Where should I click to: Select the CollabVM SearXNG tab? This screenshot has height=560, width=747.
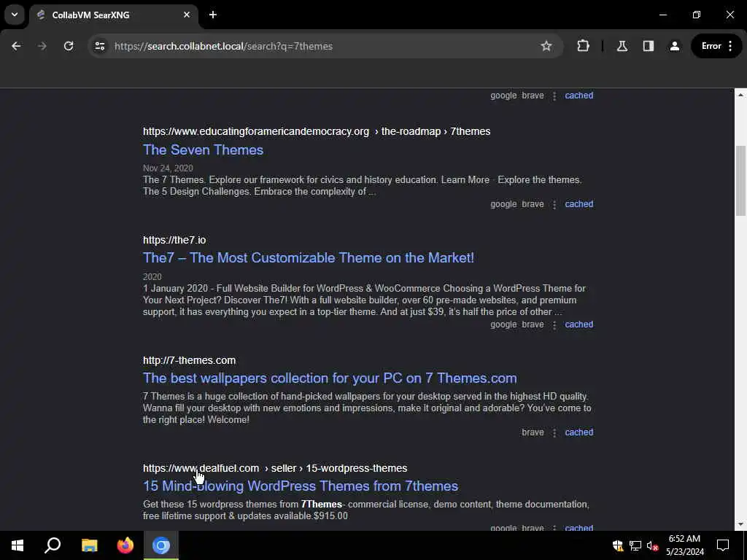click(113, 15)
